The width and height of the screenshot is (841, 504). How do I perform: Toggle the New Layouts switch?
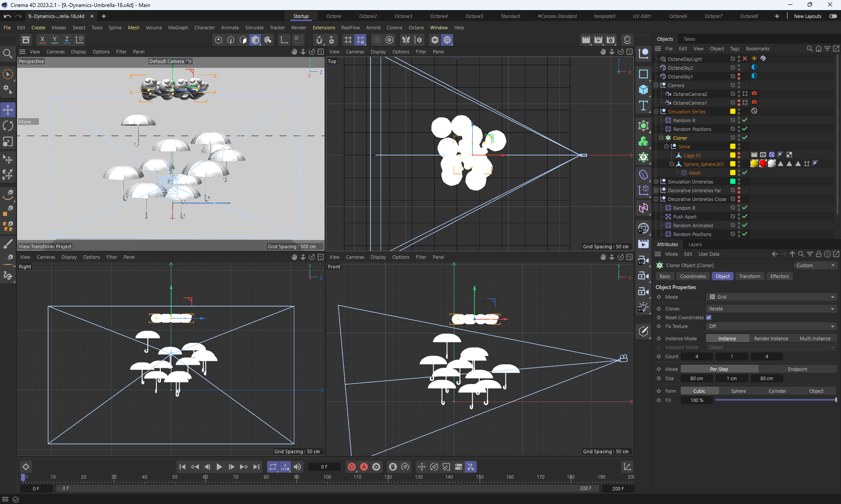pos(833,16)
